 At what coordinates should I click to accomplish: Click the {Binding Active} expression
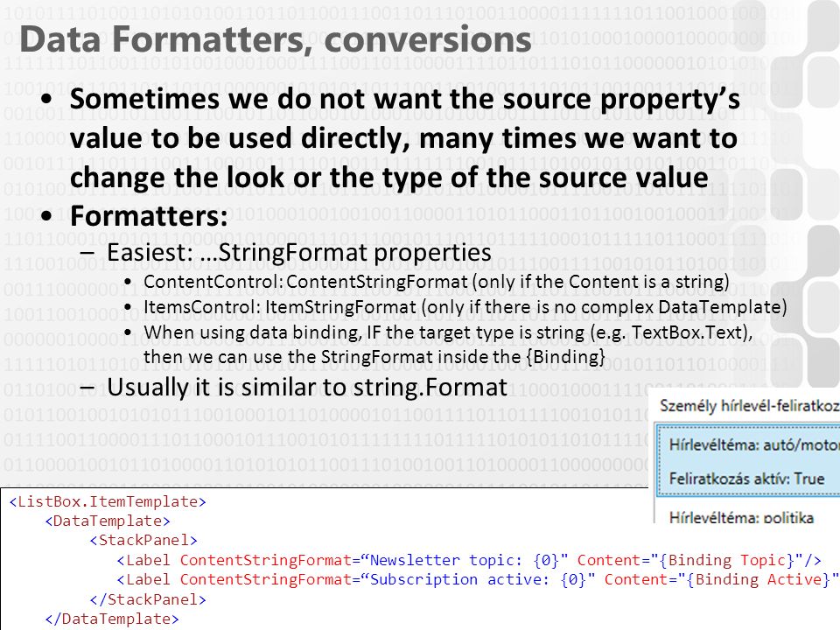click(x=752, y=579)
